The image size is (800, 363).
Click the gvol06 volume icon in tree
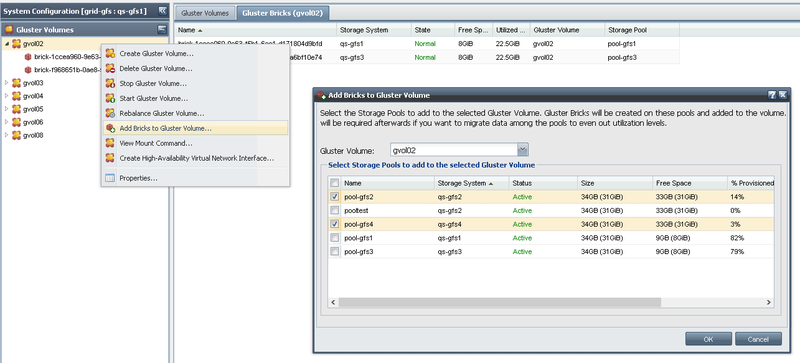click(x=16, y=122)
